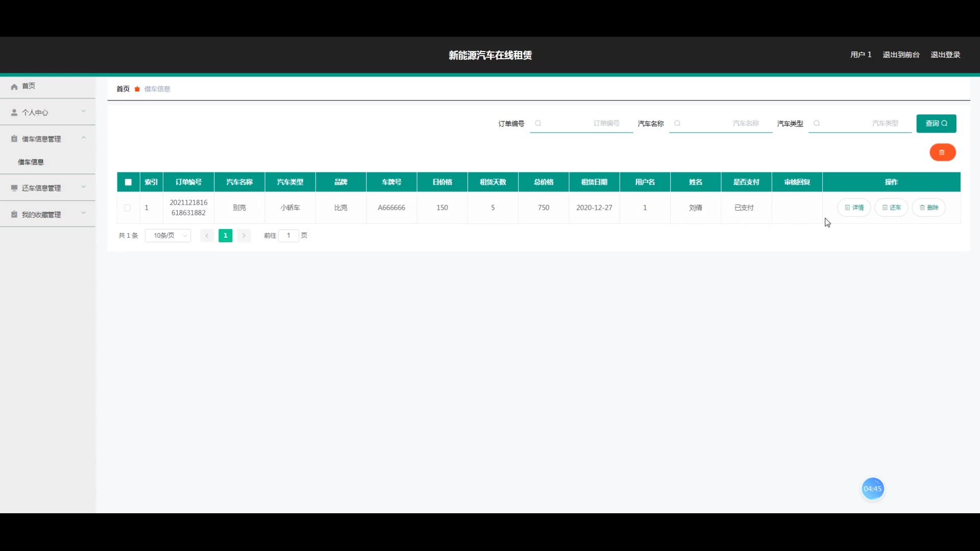The width and height of the screenshot is (980, 551).
Task: Open the 10条/页 page size dropdown
Action: (168, 236)
